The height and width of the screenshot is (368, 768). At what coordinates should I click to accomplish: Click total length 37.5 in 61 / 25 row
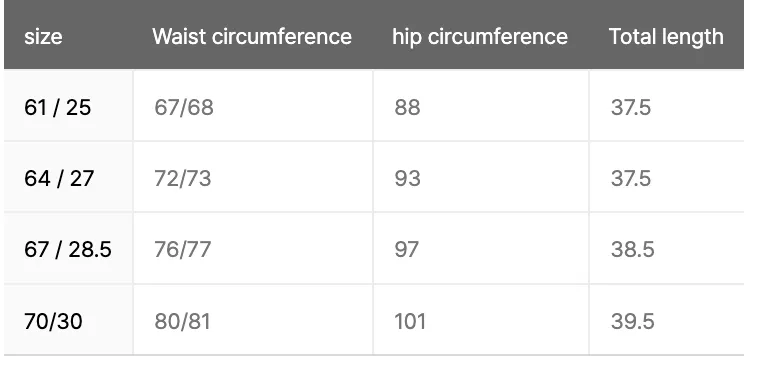click(631, 107)
